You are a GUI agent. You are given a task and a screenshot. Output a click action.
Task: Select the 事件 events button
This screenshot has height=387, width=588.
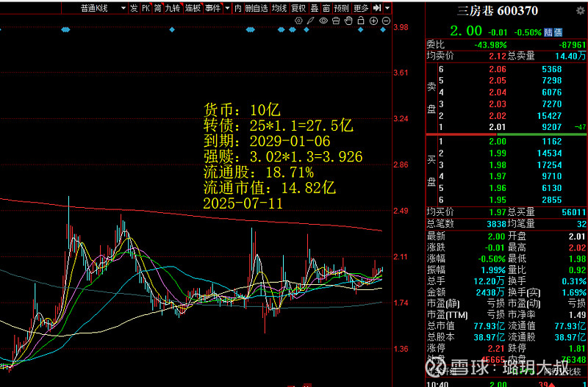tap(212, 8)
